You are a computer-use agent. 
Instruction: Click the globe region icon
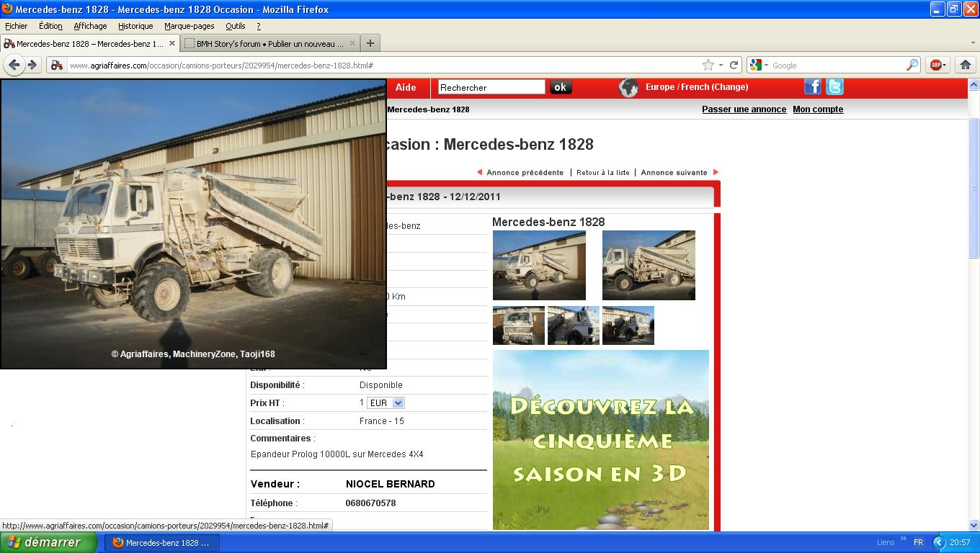628,88
